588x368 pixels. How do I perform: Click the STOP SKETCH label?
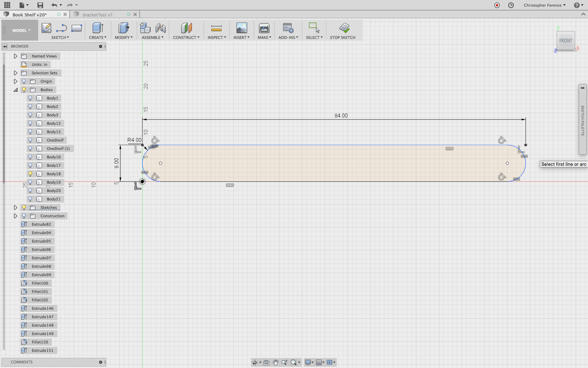tap(342, 38)
